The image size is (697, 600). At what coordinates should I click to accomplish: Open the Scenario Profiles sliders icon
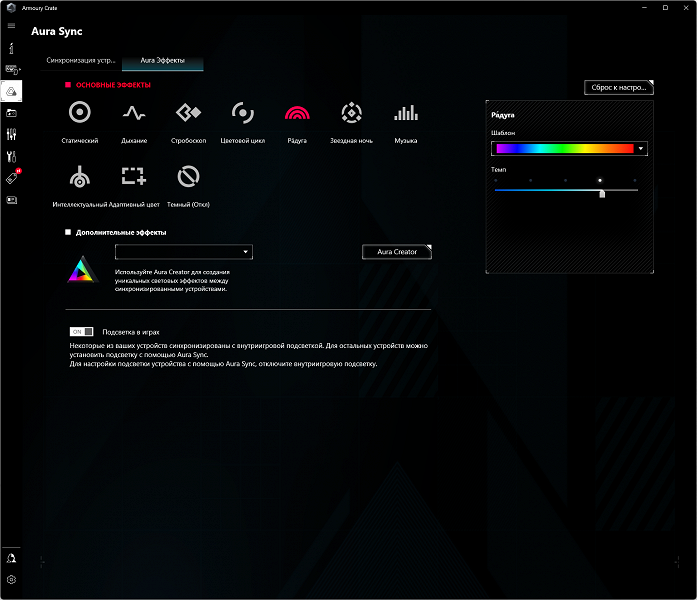click(x=12, y=134)
